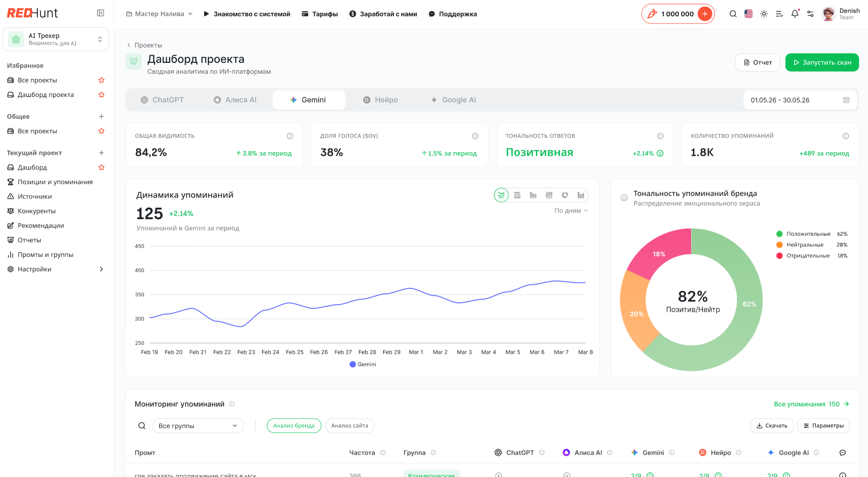This screenshot has height=477, width=868.
Task: Add balance with the orange plus button
Action: [705, 14]
